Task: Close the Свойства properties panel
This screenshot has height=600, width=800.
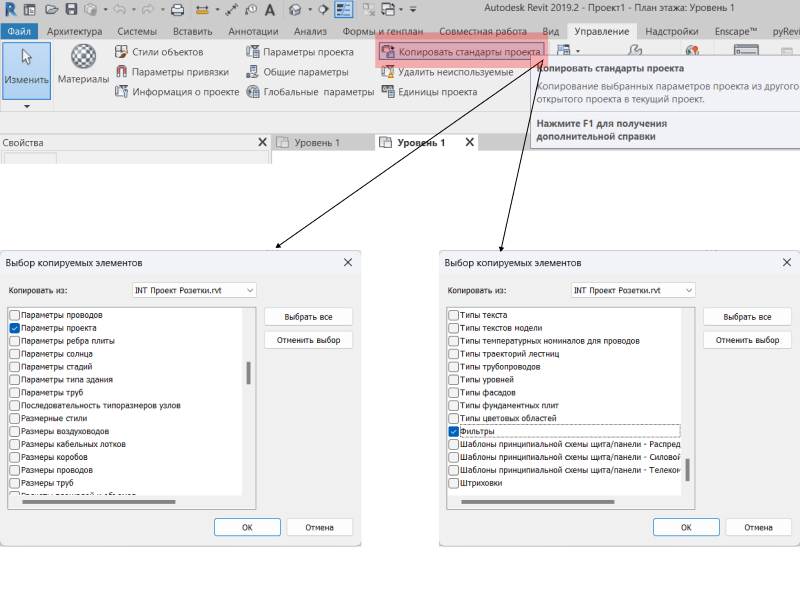Action: (x=262, y=142)
